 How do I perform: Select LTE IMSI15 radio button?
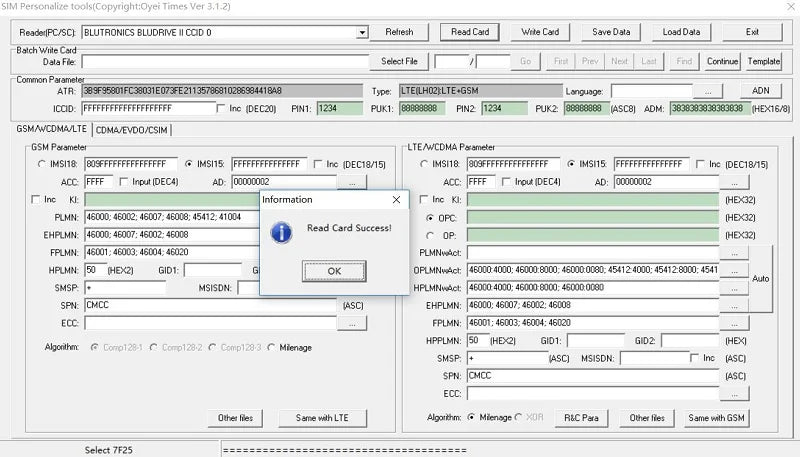(x=571, y=164)
